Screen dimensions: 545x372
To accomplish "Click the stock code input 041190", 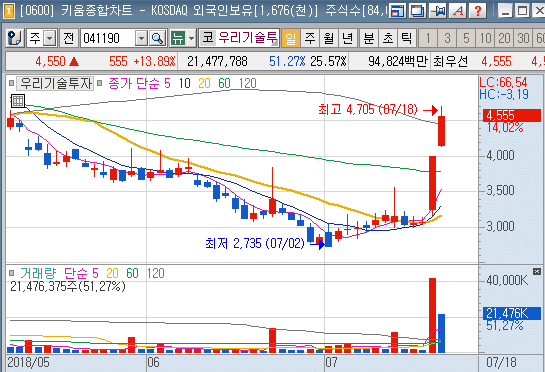I will [108, 38].
